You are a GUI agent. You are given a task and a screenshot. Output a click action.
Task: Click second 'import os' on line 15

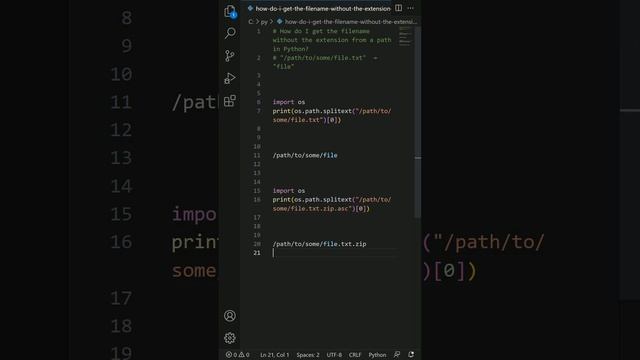(289, 191)
